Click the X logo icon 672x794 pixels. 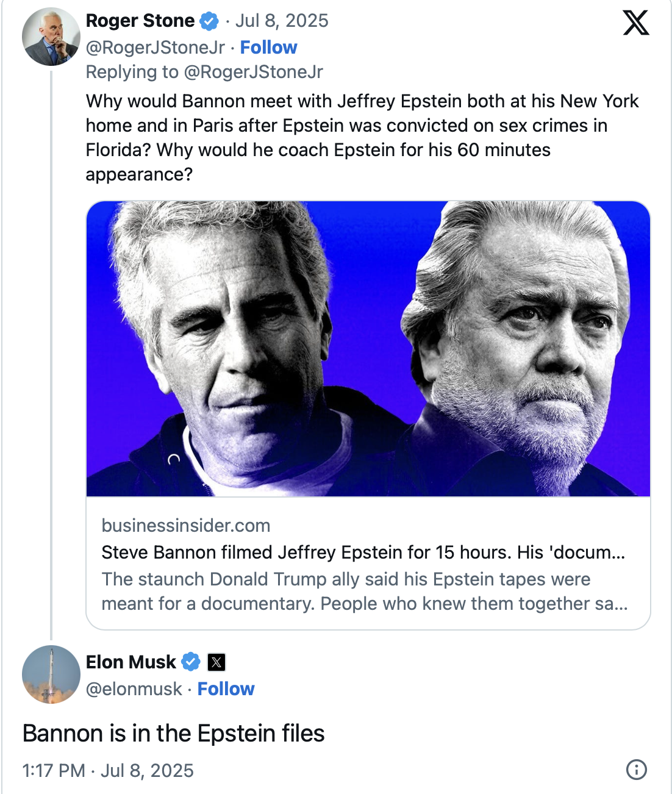coord(636,23)
